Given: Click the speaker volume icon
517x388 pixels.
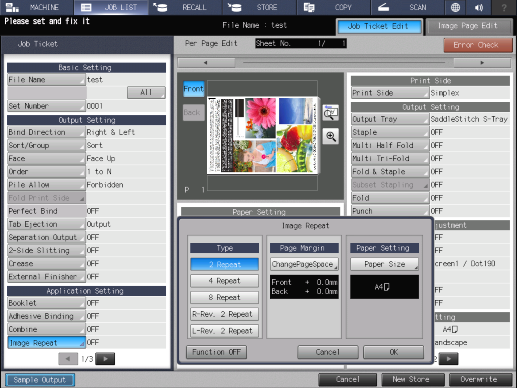Looking at the screenshot, I should pyautogui.click(x=479, y=7).
